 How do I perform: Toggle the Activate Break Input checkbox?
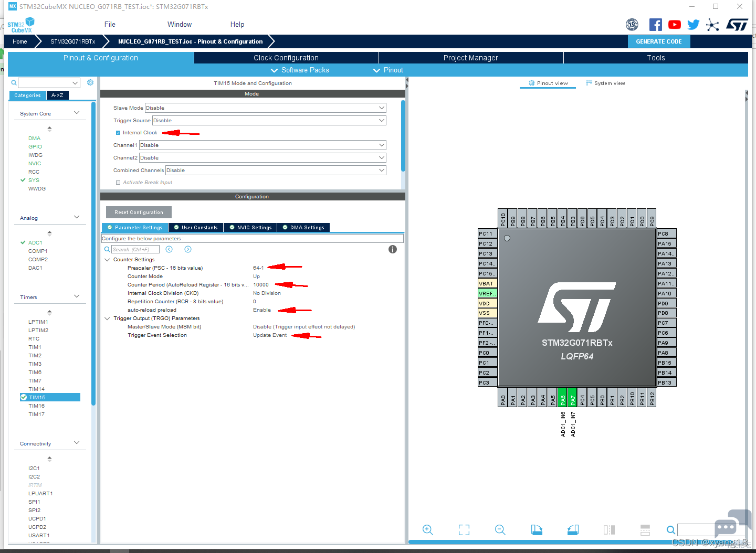[x=118, y=183]
